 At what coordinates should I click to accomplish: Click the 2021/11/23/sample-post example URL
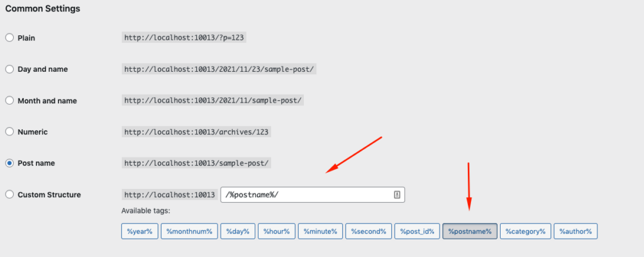pos(219,69)
